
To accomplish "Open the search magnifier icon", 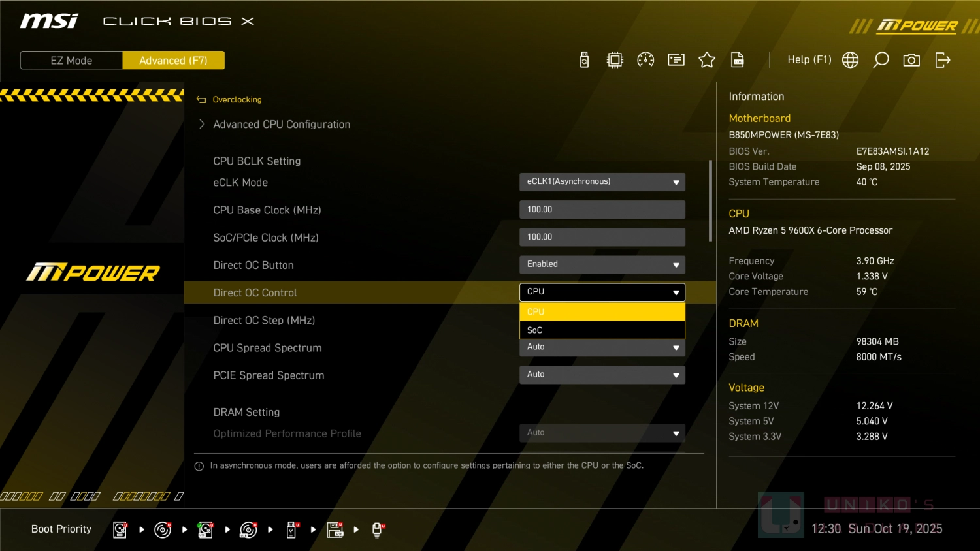I will 881,60.
